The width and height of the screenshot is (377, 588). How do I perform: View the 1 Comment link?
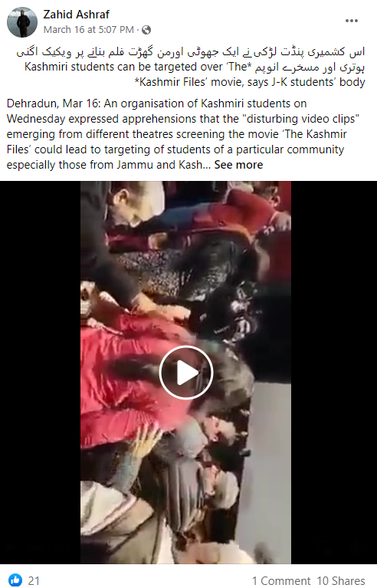281,581
